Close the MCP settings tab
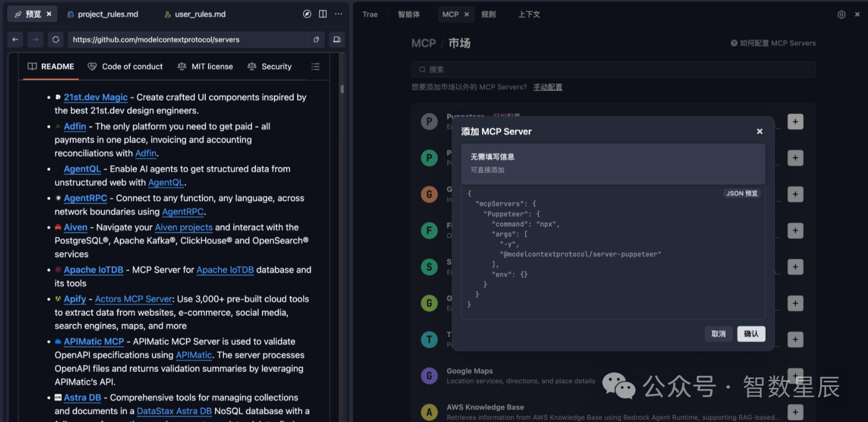The image size is (868, 422). click(x=467, y=14)
